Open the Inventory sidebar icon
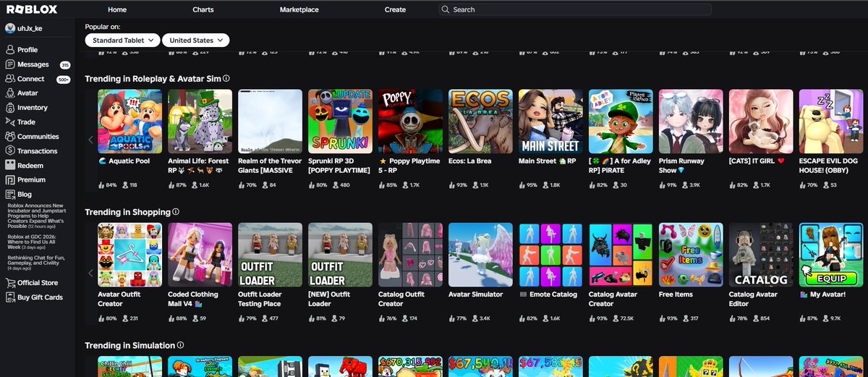The height and width of the screenshot is (377, 868). (x=10, y=108)
